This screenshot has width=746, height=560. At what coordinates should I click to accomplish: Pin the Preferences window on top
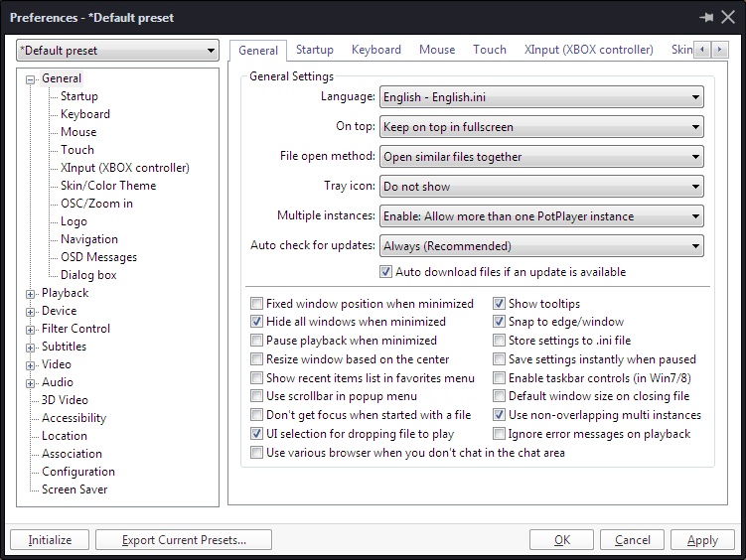(706, 18)
